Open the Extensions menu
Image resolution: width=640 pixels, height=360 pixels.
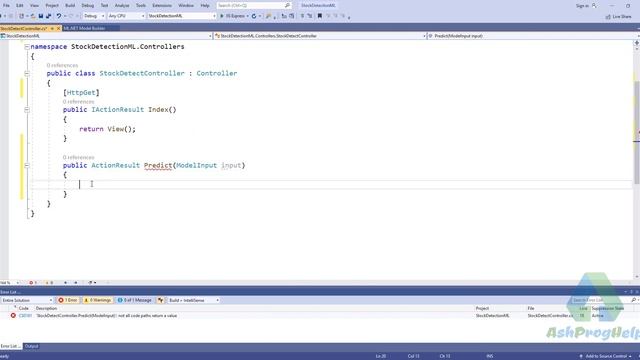click(162, 6)
